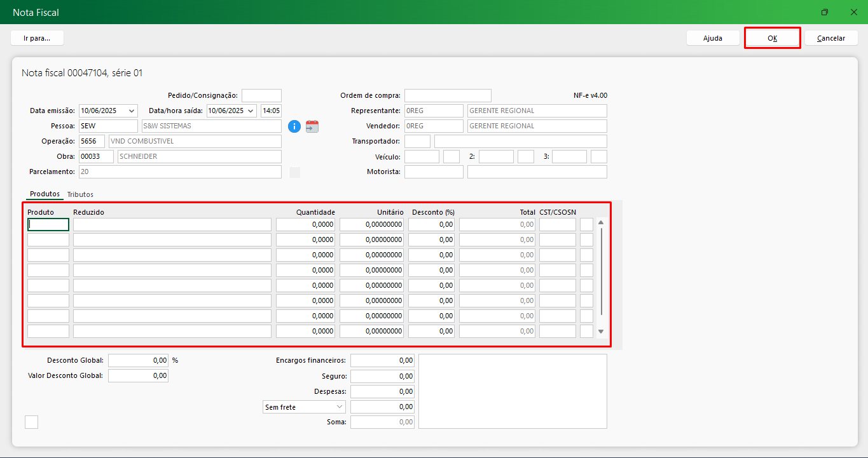Open the Ir para... menu button
Image resolution: width=868 pixels, height=458 pixels.
[37, 38]
